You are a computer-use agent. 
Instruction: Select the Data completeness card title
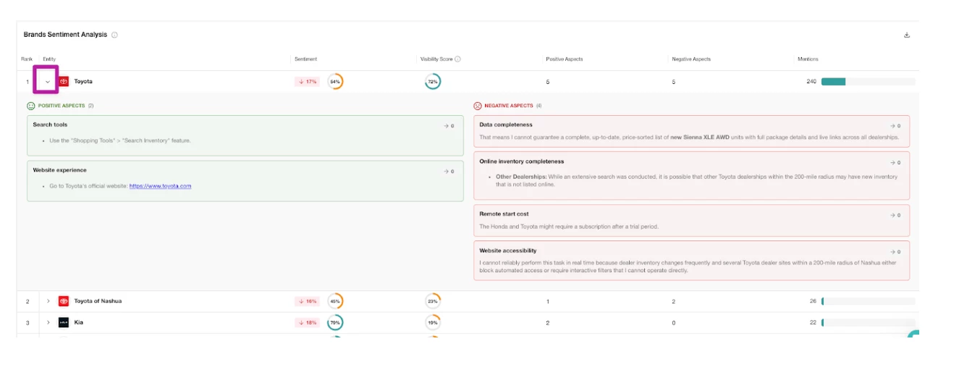tap(506, 125)
